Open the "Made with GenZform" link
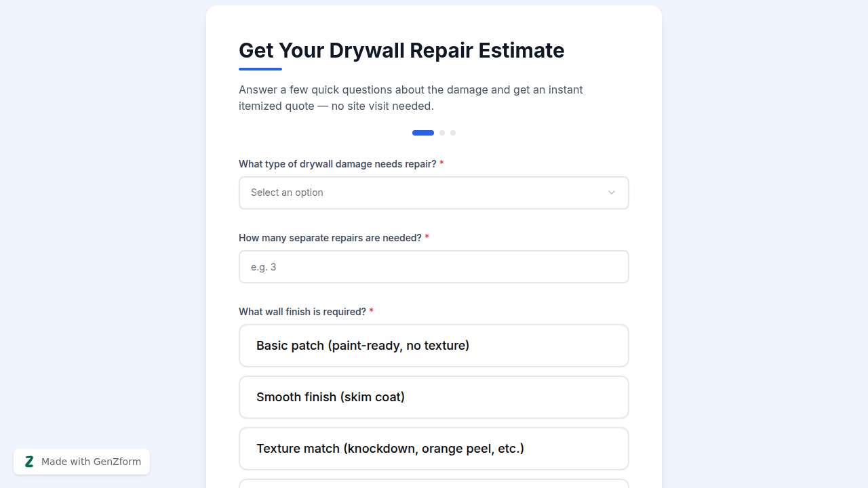 point(91,462)
